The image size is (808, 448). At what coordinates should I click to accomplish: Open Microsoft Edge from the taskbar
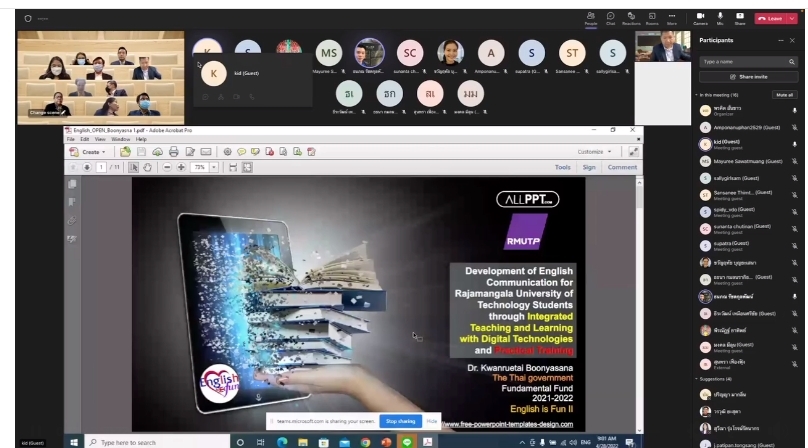pos(282,442)
